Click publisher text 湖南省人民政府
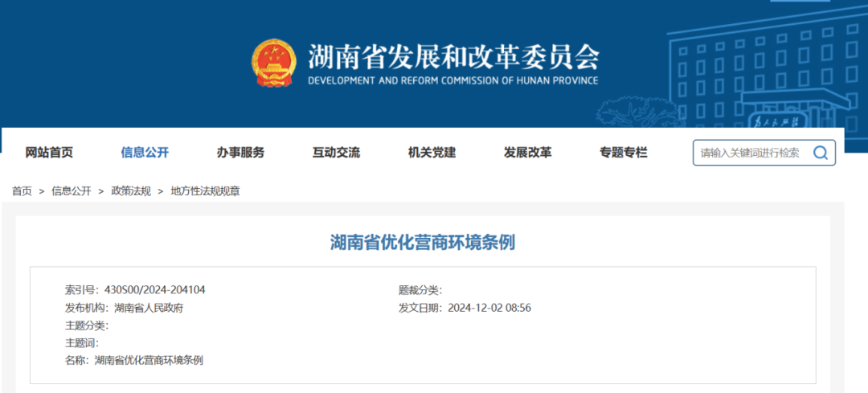Screen dimensions: 868x393 point(149,309)
